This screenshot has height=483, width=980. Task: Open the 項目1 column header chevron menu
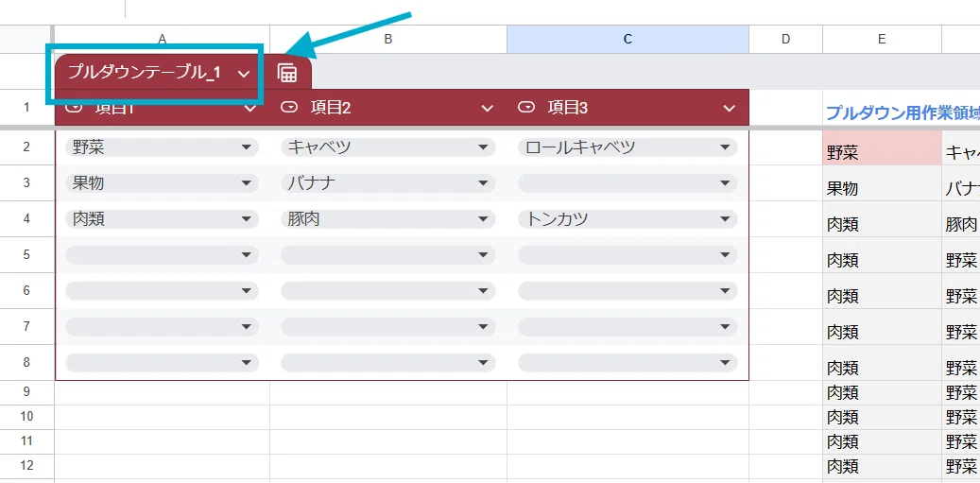tap(249, 109)
